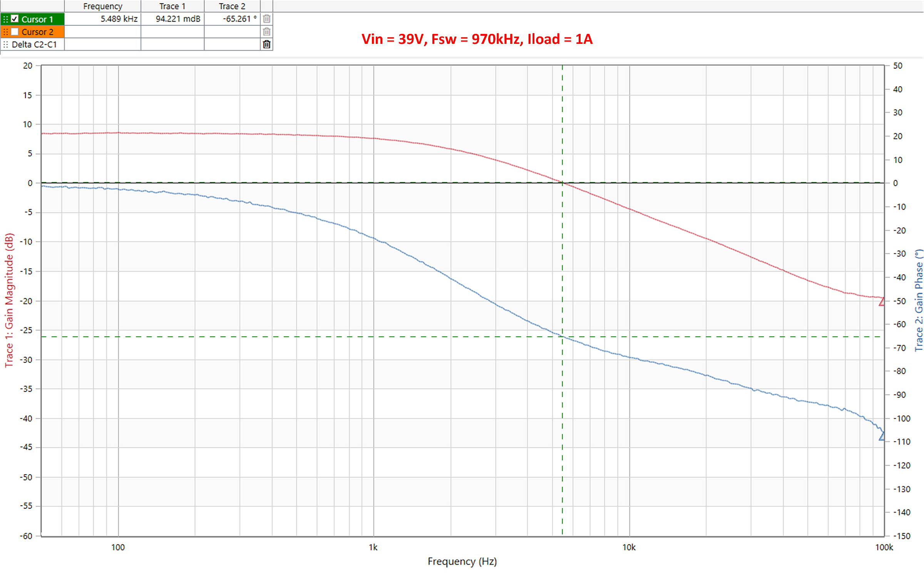Viewport: 924px width, 576px height.
Task: Click the 100k tick label on frequency axis
Action: pos(884,547)
